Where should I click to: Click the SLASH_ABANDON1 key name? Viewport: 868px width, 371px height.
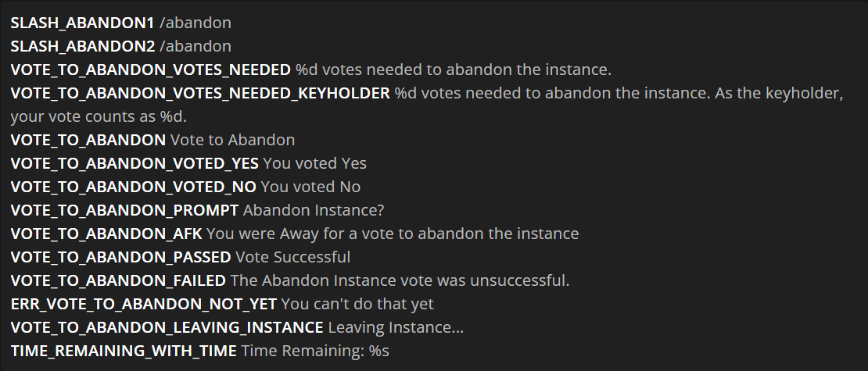click(x=82, y=23)
